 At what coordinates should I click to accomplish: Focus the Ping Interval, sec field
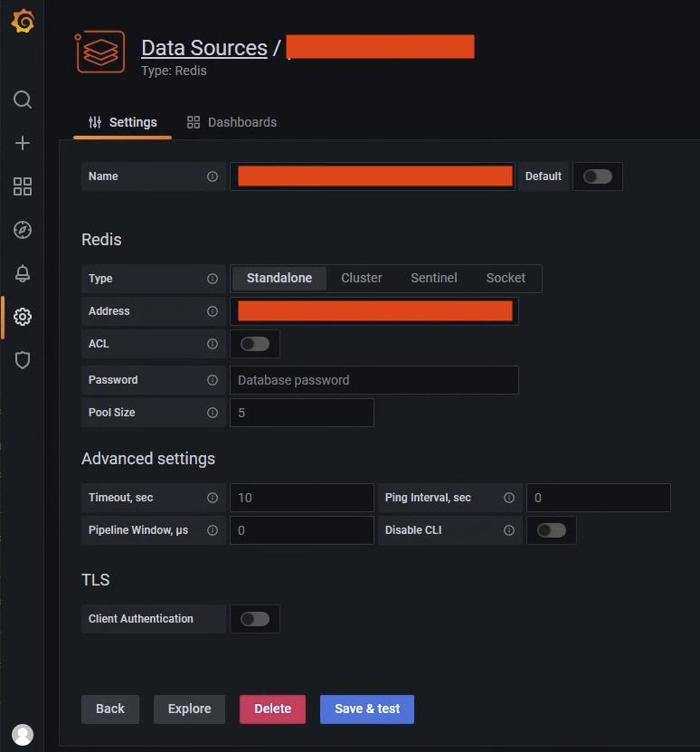pos(599,498)
